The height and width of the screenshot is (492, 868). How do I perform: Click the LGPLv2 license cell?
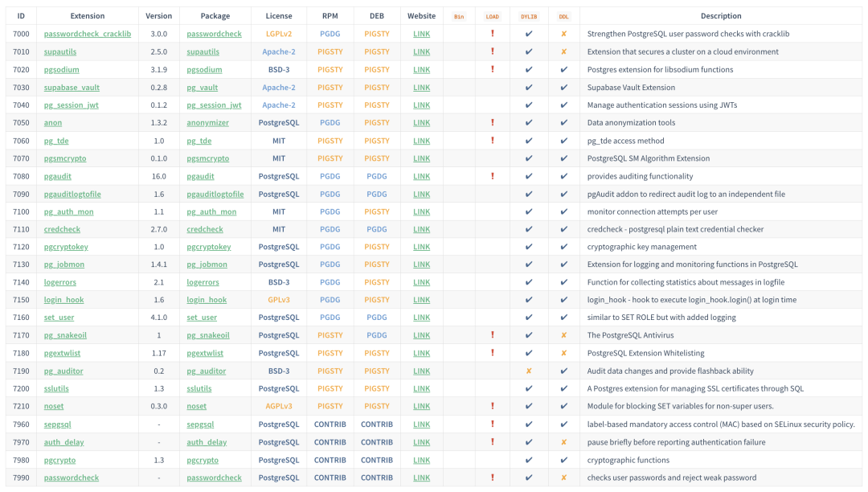[x=278, y=34]
